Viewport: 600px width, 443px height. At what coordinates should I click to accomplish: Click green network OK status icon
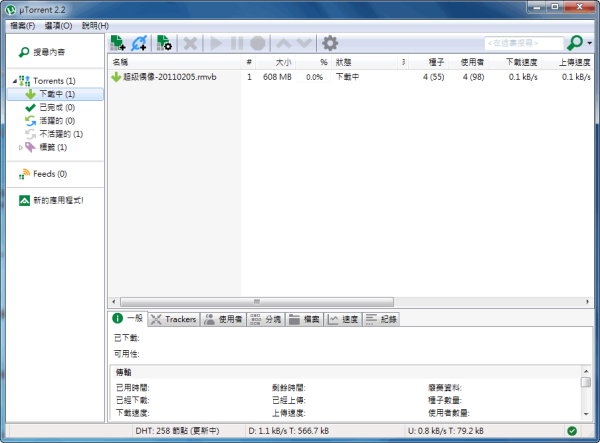coord(572,431)
